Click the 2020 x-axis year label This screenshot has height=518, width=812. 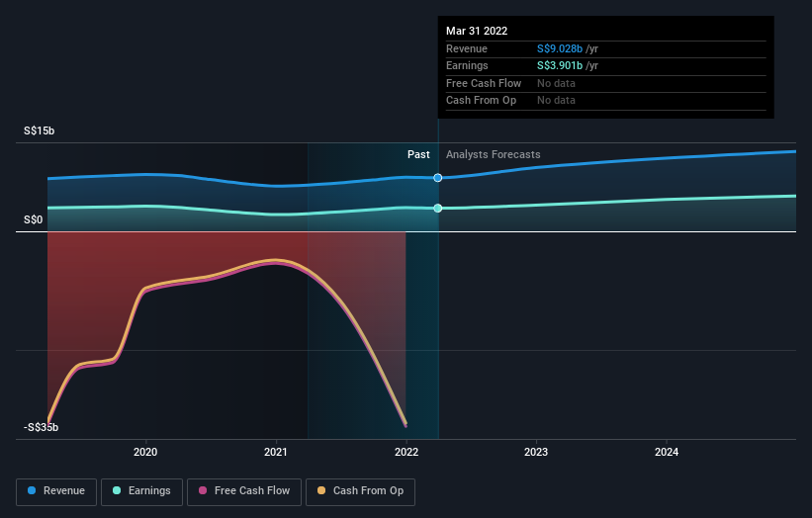pyautogui.click(x=145, y=453)
